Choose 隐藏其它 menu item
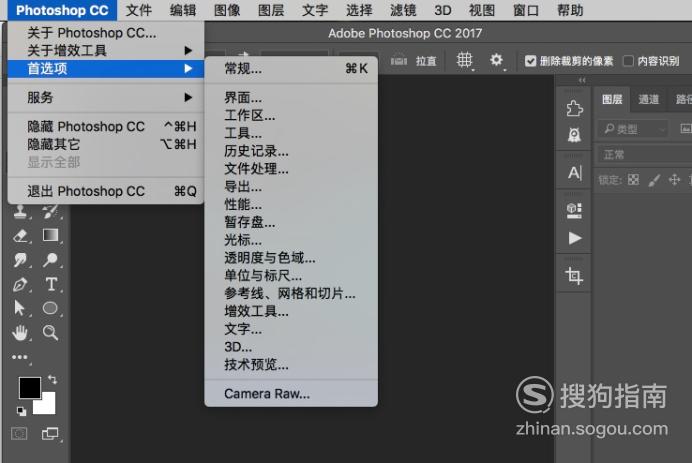Screen dimensions: 692x463 105,144
